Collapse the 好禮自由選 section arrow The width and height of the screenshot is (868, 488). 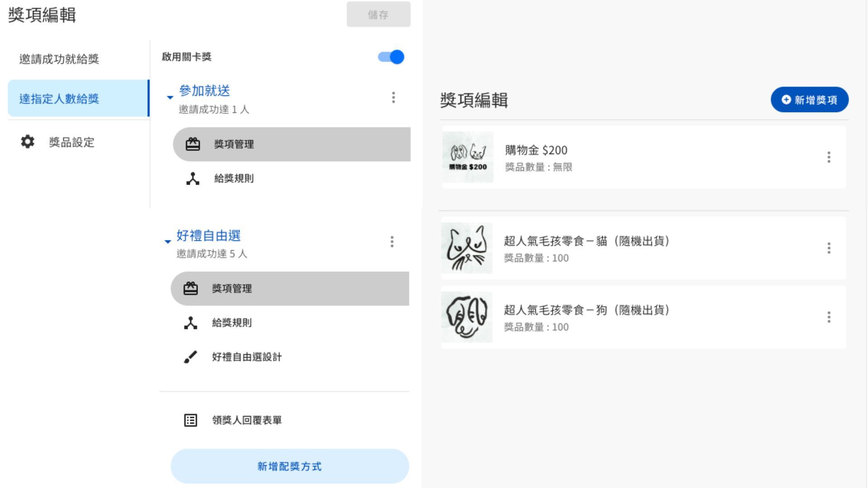point(168,242)
